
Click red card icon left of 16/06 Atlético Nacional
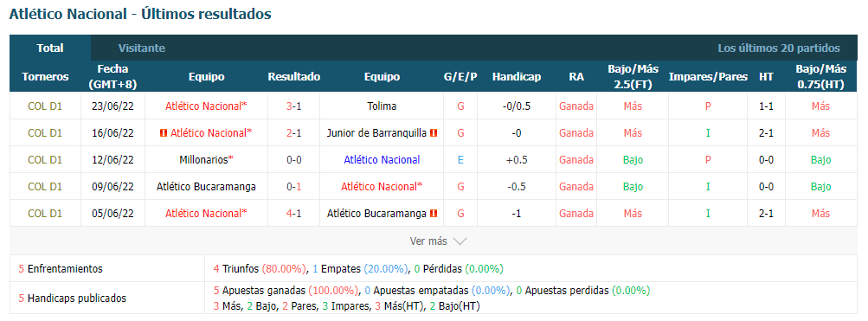[x=164, y=133]
